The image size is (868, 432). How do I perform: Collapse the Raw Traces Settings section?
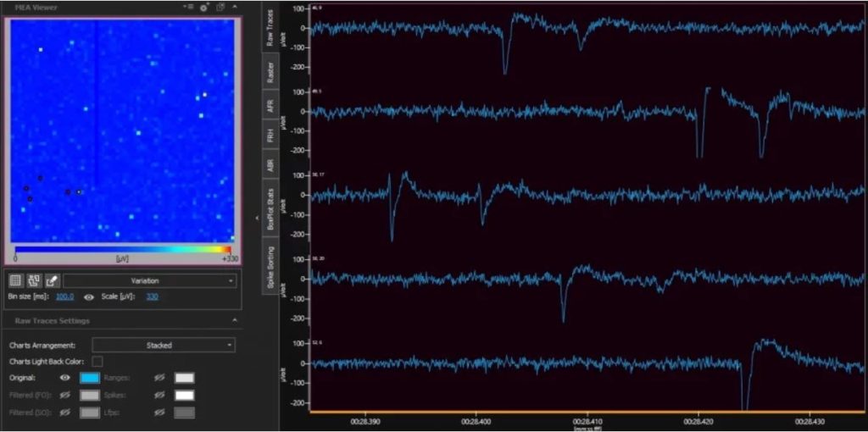235,320
